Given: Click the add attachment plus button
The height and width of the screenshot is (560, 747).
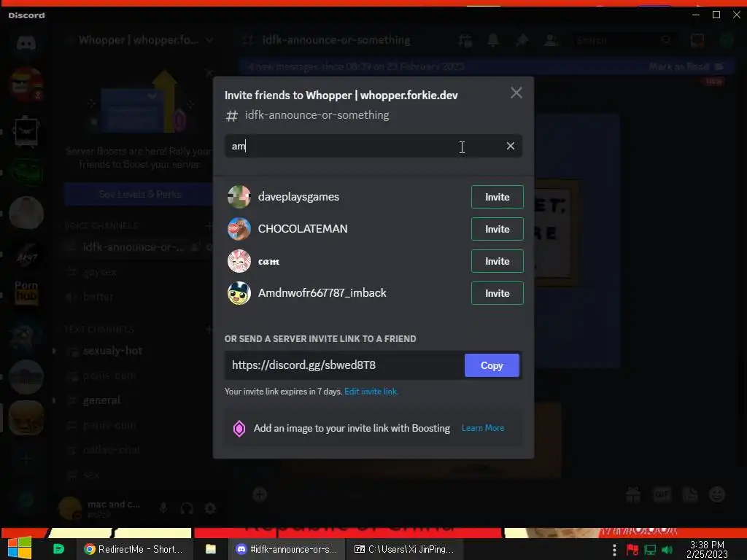Looking at the screenshot, I should (x=260, y=495).
